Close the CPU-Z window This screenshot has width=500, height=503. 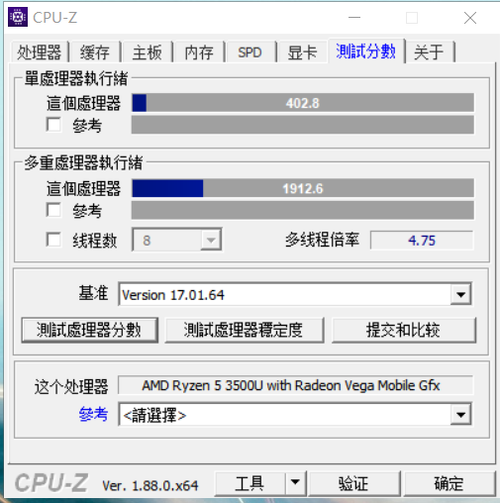[470, 18]
